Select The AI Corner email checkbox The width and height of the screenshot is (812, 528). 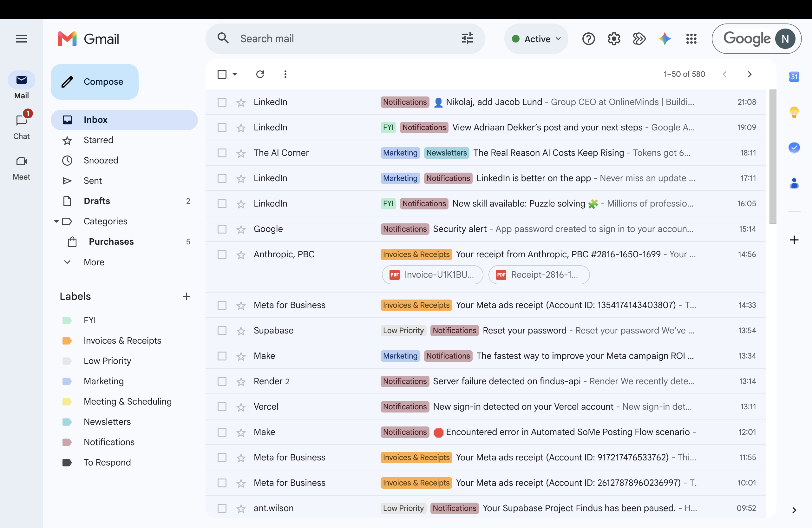[222, 153]
